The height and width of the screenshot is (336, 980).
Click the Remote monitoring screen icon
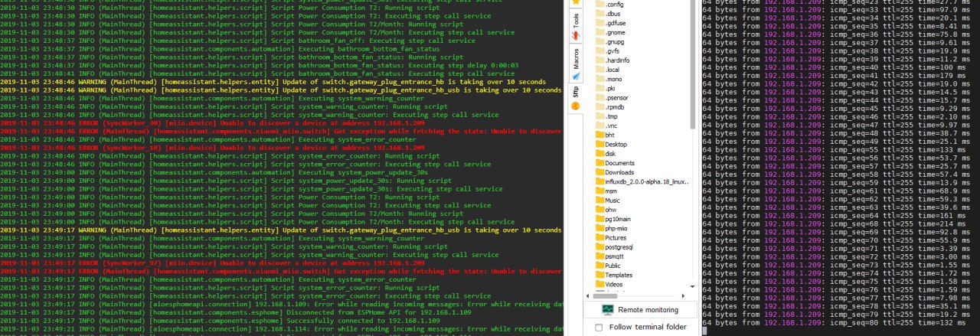coord(608,310)
